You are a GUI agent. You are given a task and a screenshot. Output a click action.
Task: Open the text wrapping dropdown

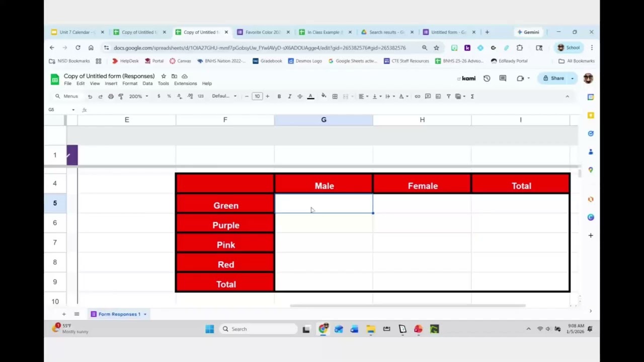[389, 96]
